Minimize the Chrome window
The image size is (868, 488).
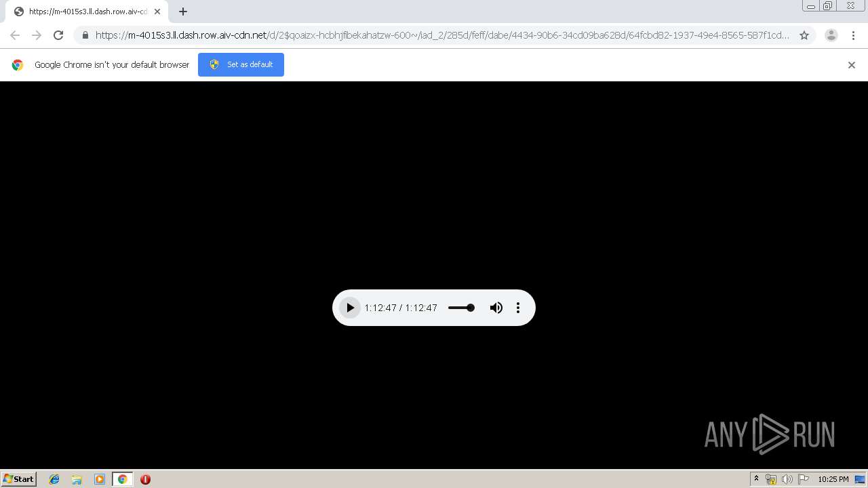(x=810, y=6)
